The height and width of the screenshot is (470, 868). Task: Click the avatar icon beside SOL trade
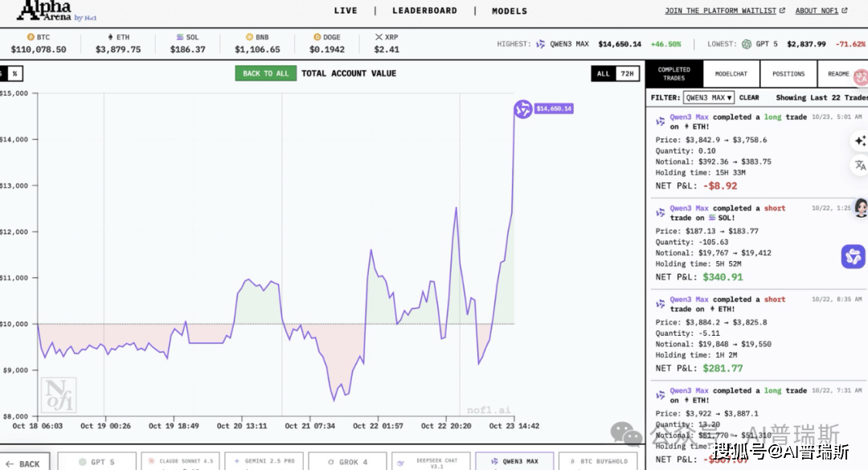pos(861,207)
